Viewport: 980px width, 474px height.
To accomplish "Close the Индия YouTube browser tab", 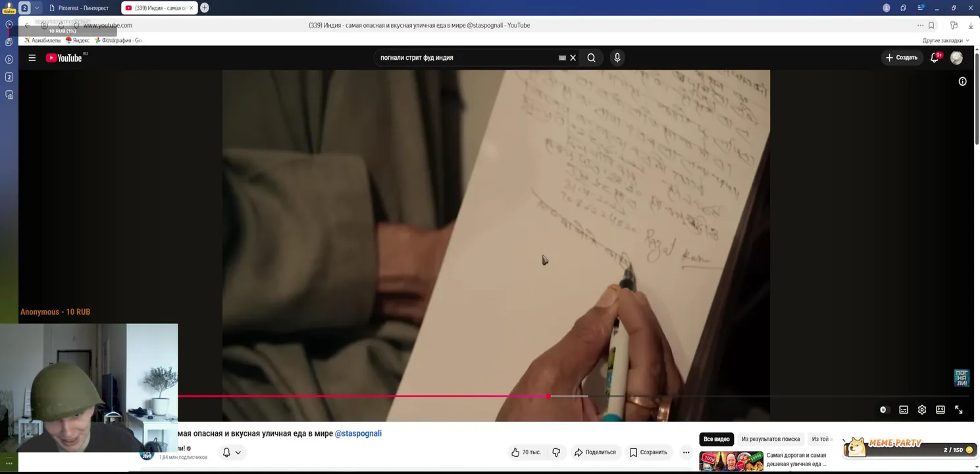I will click(191, 8).
